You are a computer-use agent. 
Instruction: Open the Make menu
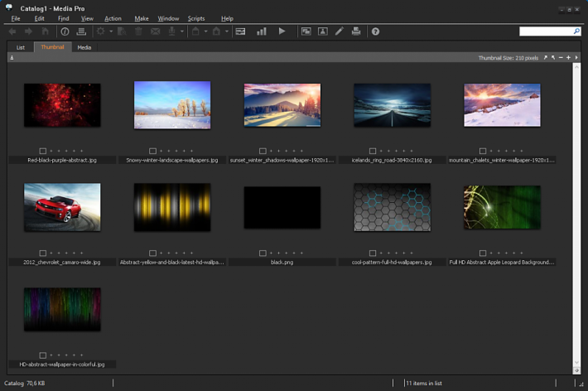point(142,18)
